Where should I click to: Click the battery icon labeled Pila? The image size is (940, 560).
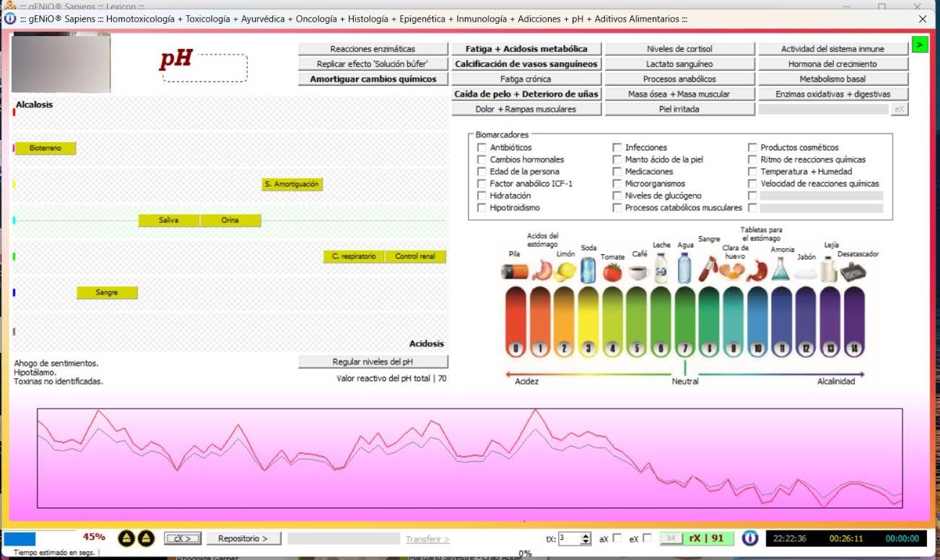[x=515, y=271]
